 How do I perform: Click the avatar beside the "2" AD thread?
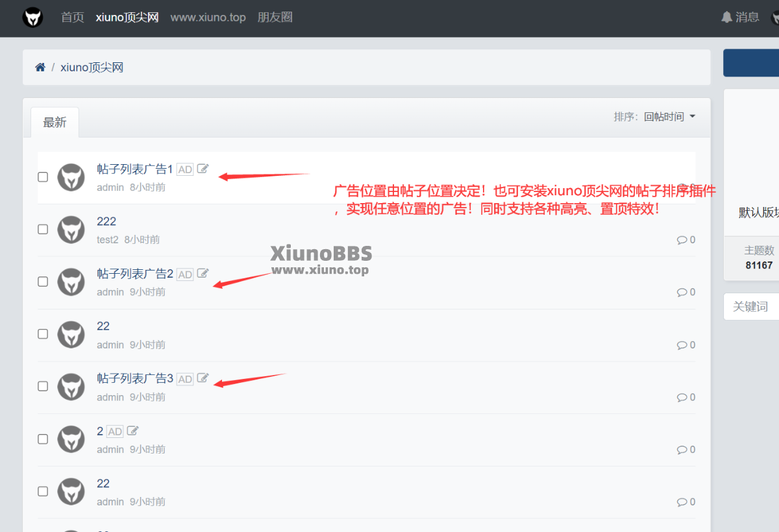[x=71, y=439]
